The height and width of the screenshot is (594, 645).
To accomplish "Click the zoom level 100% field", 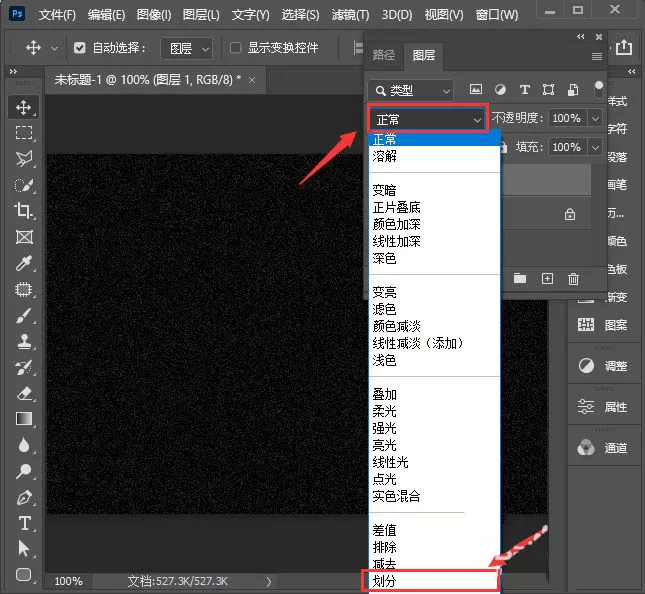I will 69,581.
